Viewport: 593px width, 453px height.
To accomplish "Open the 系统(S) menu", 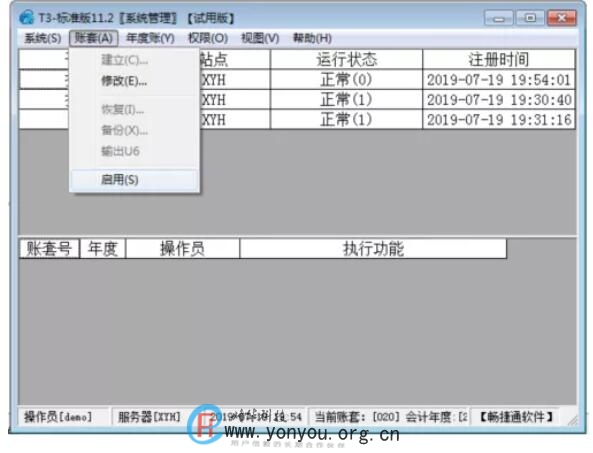I will (42, 38).
